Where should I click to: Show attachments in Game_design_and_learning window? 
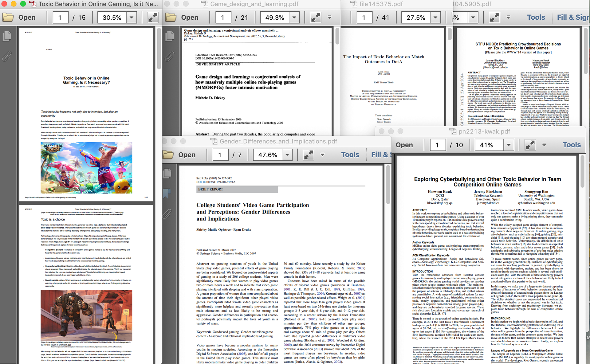(169, 56)
